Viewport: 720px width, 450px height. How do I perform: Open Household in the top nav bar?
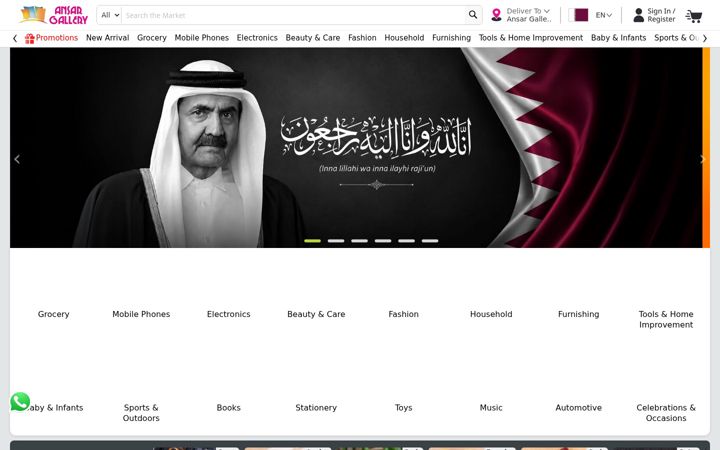(x=404, y=38)
